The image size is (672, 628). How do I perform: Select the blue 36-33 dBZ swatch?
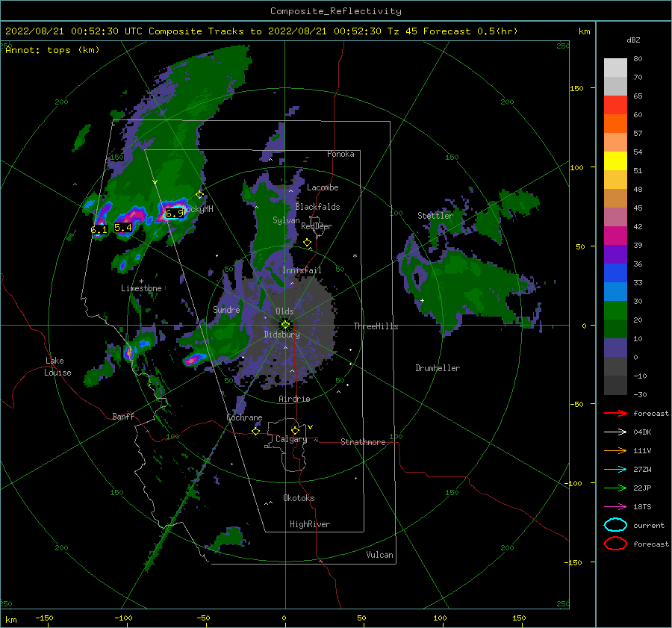click(615, 273)
